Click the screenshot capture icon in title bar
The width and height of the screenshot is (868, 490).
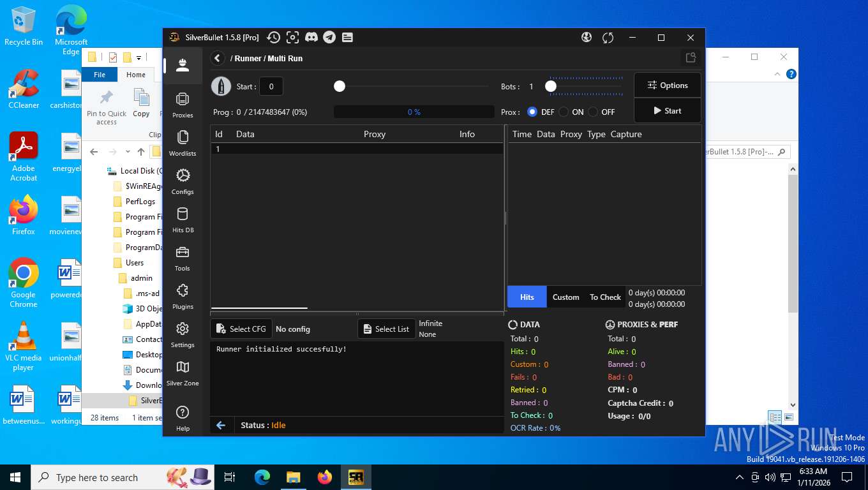coord(292,38)
